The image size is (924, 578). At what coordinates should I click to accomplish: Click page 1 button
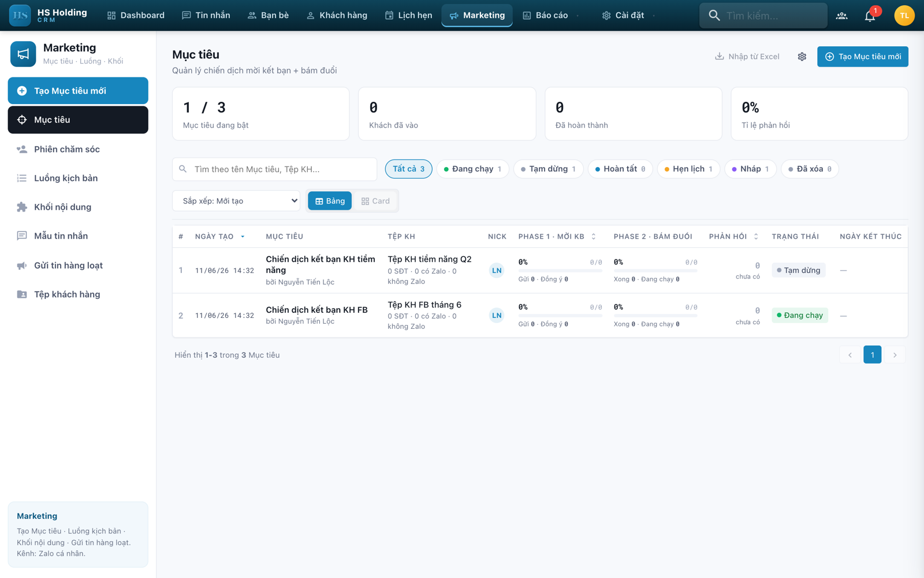pyautogui.click(x=872, y=355)
